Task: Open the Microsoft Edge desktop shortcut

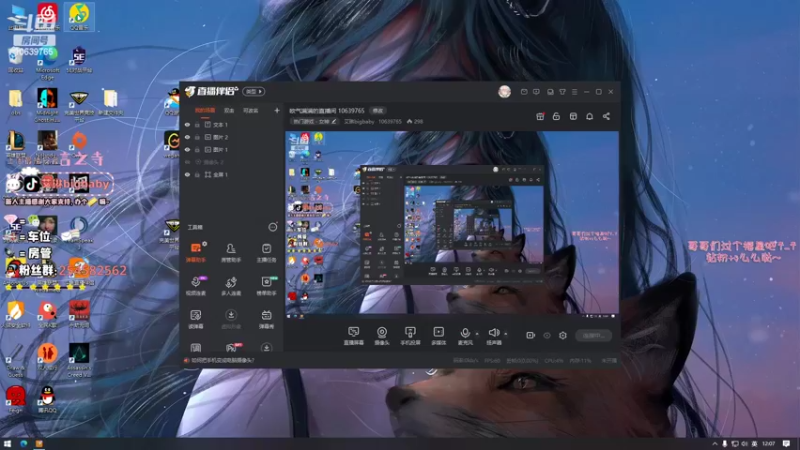Action: point(47,64)
